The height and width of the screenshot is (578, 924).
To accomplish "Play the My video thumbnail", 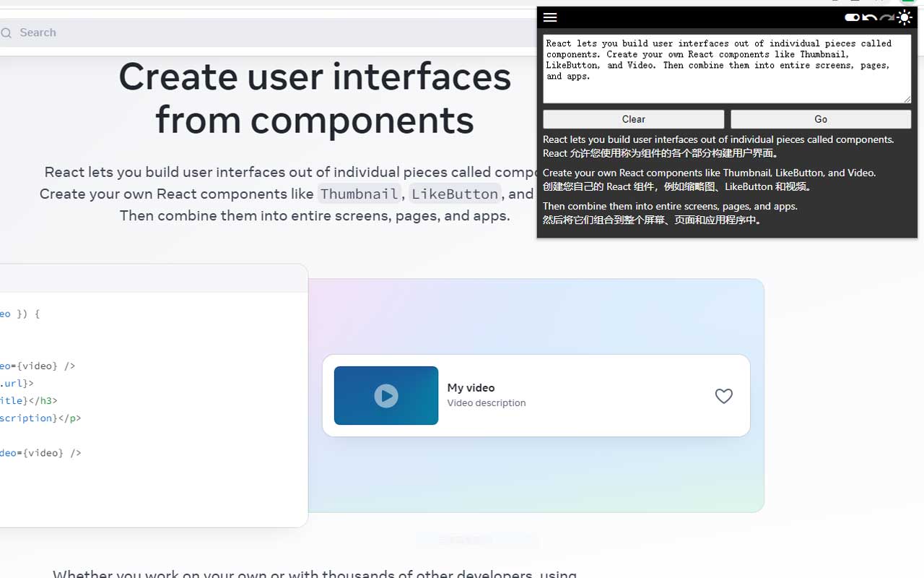I will pyautogui.click(x=386, y=395).
